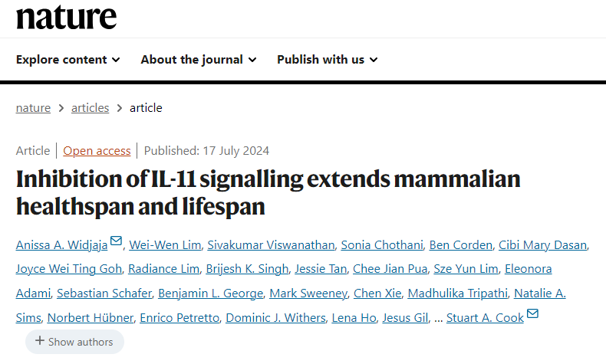This screenshot has height=364, width=606.
Task: Open author Madhulika Tripathi
Action: pos(458,293)
